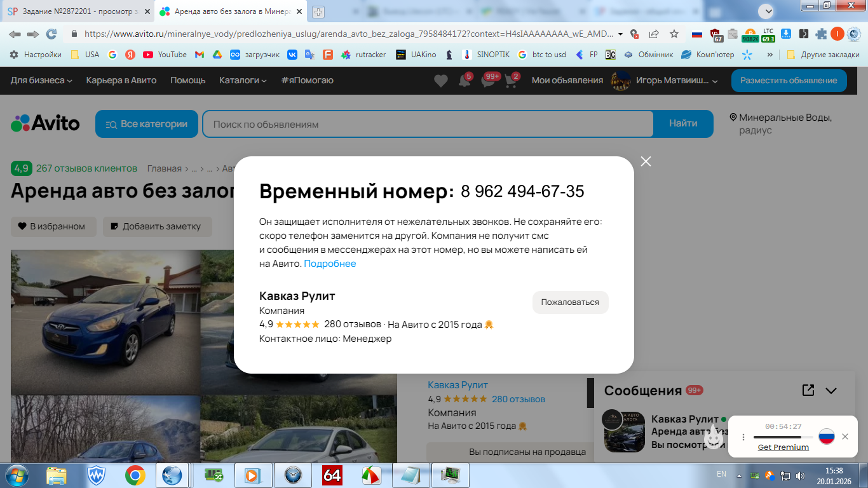Focus the Поиск по объявлениям search field

pyautogui.click(x=428, y=124)
